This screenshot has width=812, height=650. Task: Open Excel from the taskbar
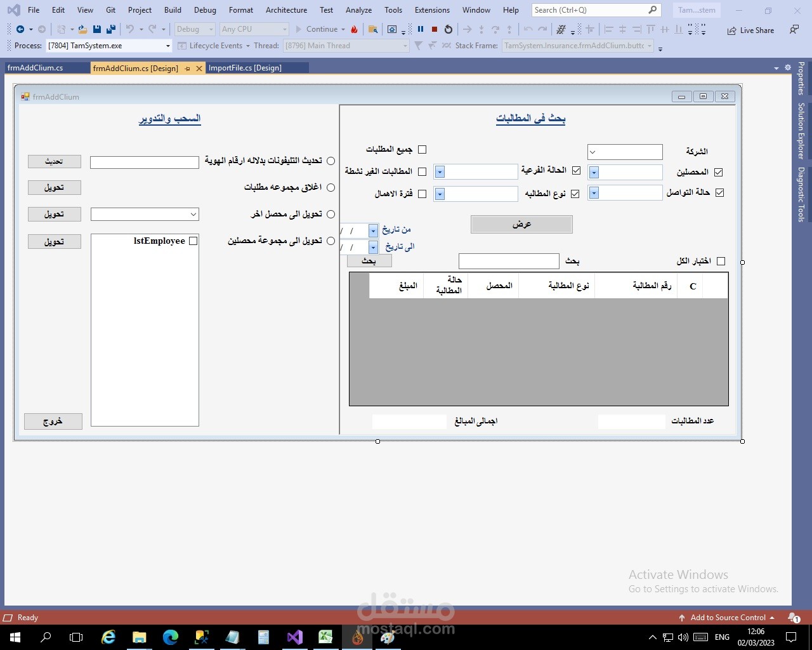tap(326, 637)
